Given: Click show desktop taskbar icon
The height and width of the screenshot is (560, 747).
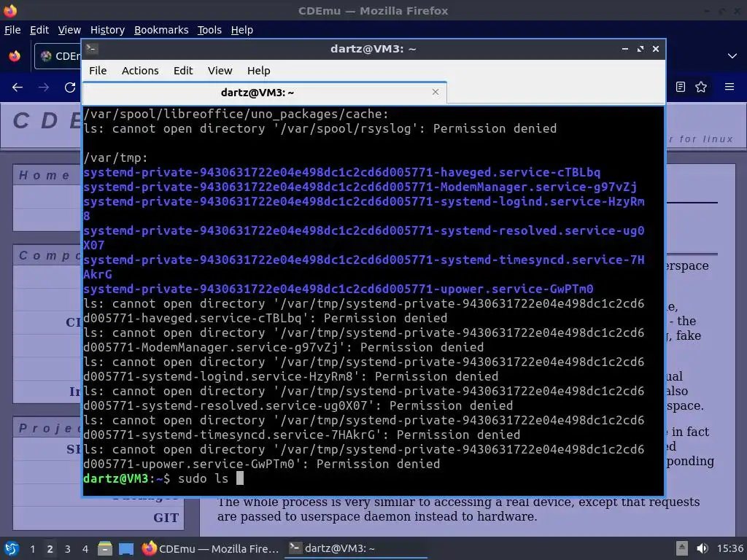Looking at the screenshot, I should coord(126,548).
